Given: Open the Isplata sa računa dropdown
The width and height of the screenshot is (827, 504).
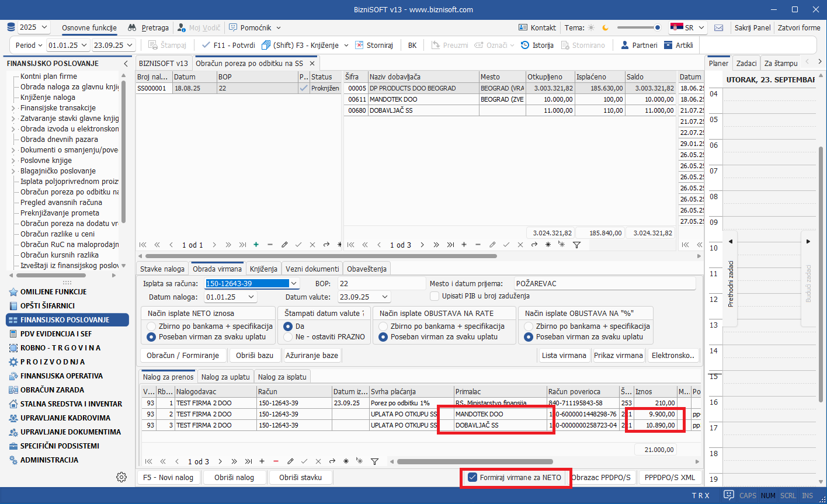Looking at the screenshot, I should coord(294,284).
